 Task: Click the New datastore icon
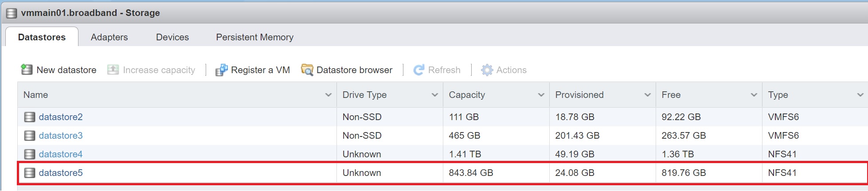(x=27, y=70)
